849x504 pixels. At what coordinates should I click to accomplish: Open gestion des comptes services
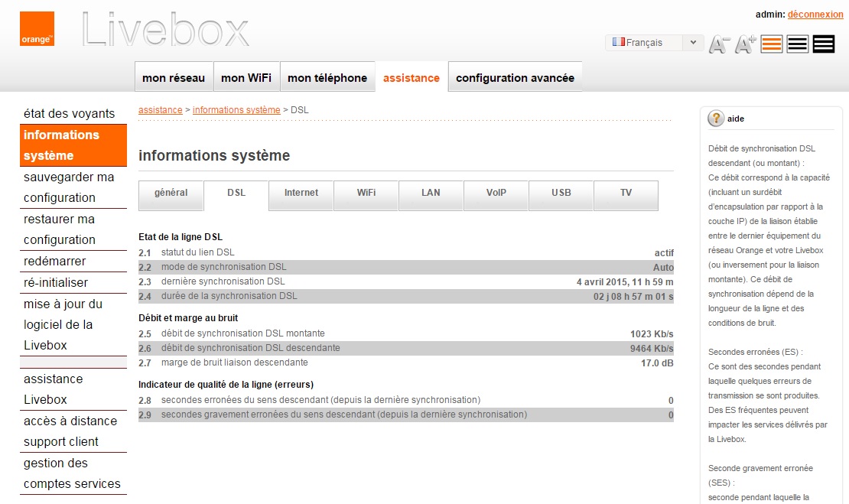(x=73, y=473)
